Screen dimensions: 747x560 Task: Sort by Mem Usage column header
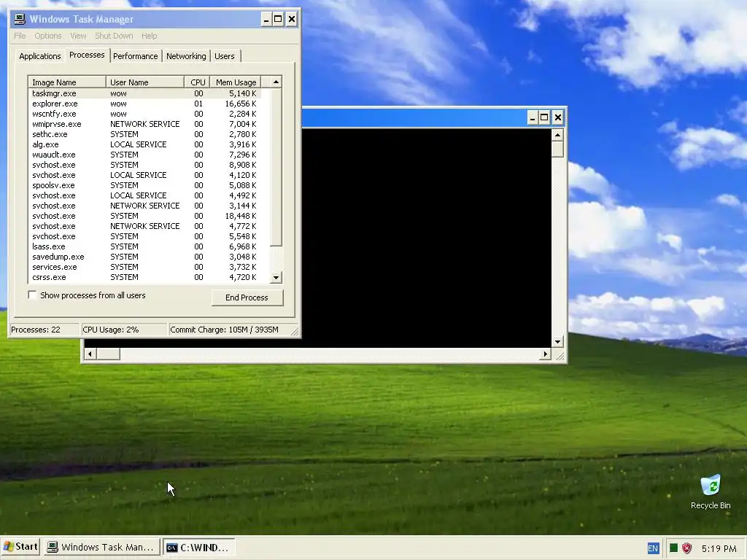click(x=236, y=82)
